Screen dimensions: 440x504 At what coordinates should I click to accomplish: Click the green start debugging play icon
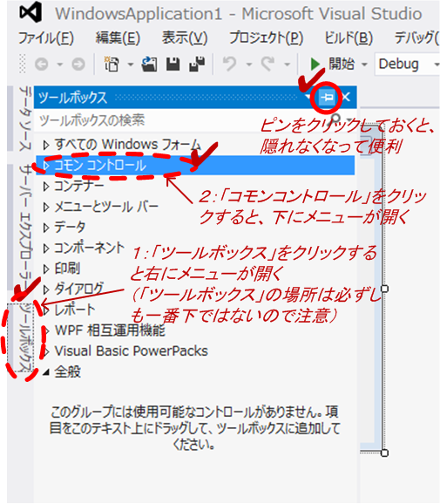[315, 64]
